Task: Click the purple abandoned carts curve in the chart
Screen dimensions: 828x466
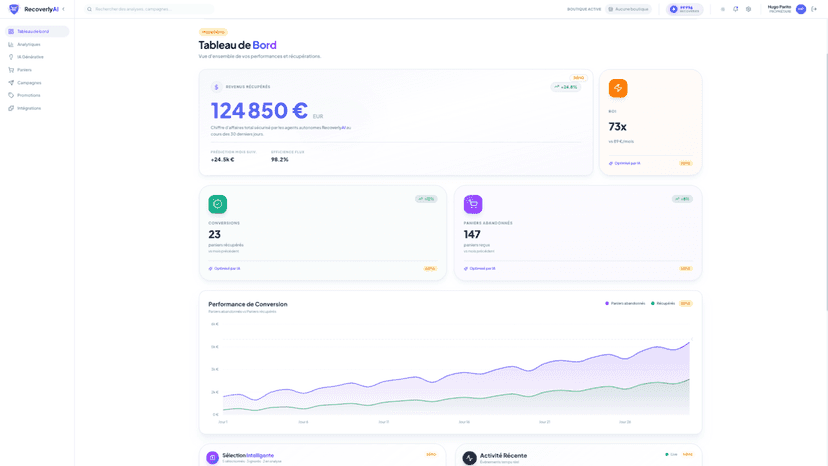Action: 454,373
